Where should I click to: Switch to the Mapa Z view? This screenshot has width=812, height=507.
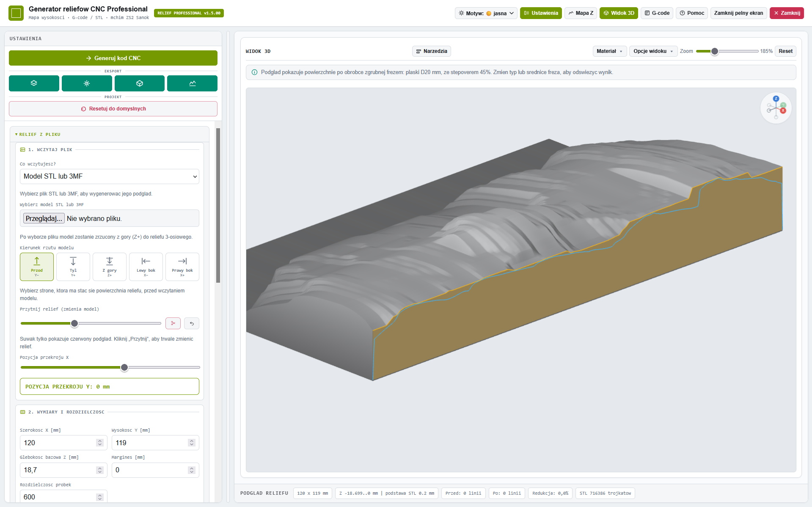(581, 13)
